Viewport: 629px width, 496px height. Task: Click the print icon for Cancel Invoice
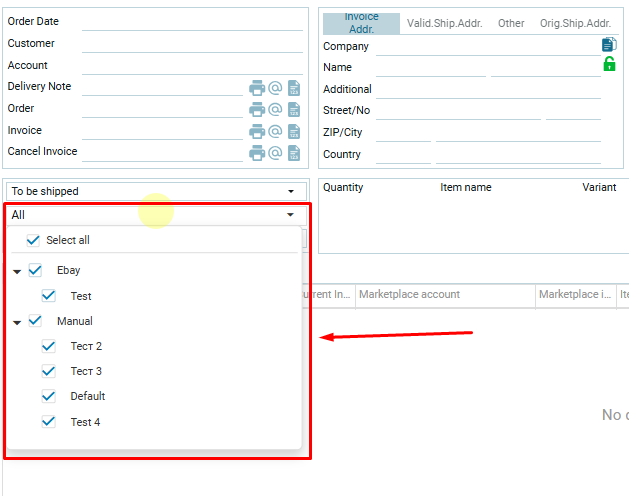click(257, 153)
